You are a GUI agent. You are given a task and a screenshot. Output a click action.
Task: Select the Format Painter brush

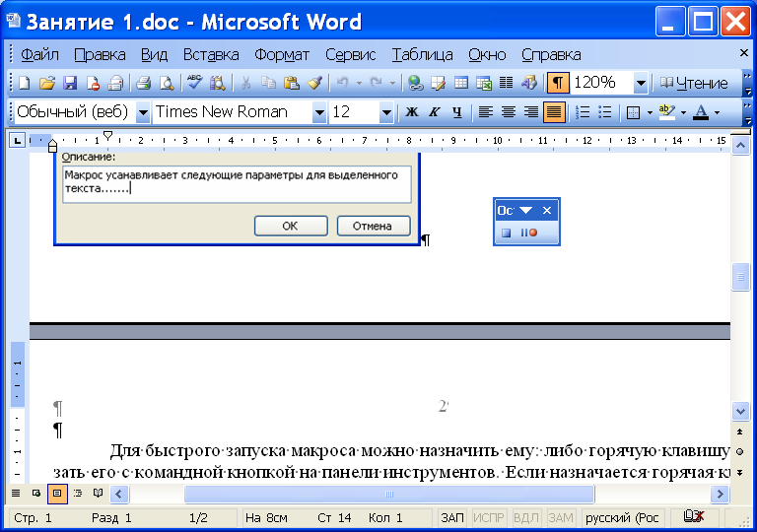click(x=314, y=83)
